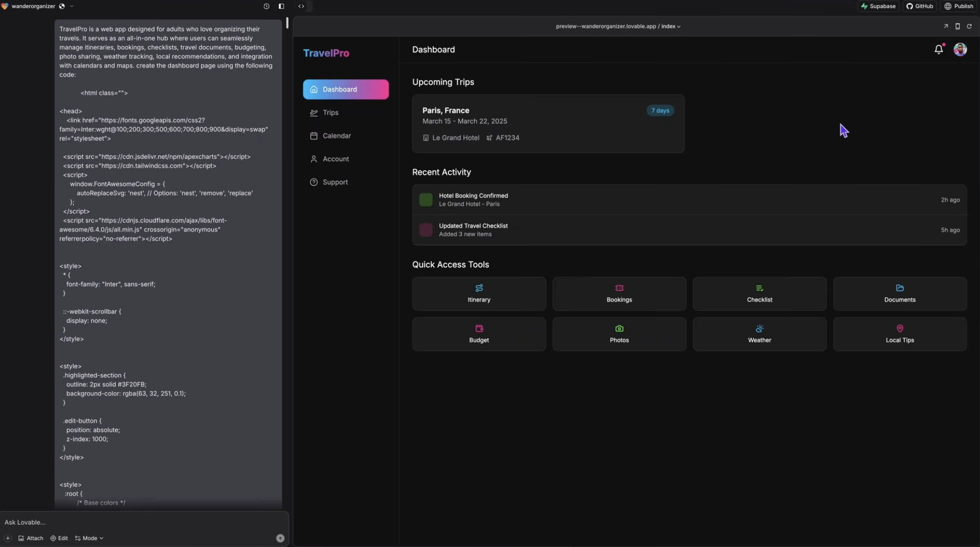The width and height of the screenshot is (980, 547).
Task: Toggle the chat sidebar panel icon
Action: [281, 6]
